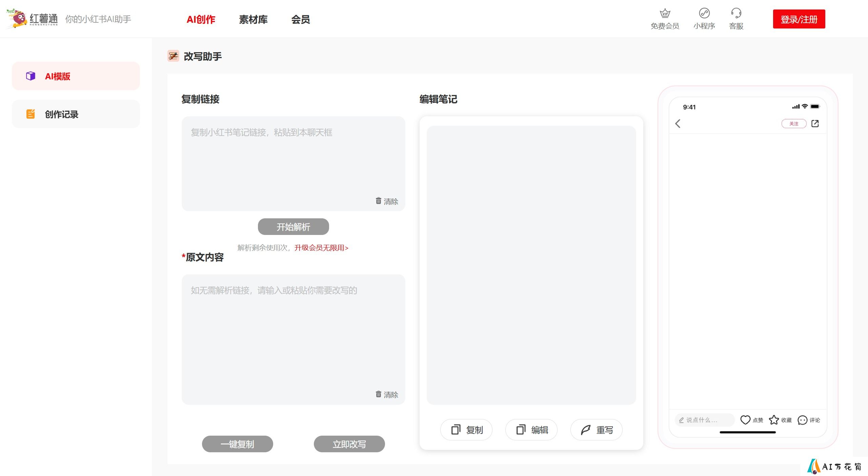868x476 pixels.
Task: Click the 9:41 time in phone preview
Action: (x=689, y=107)
